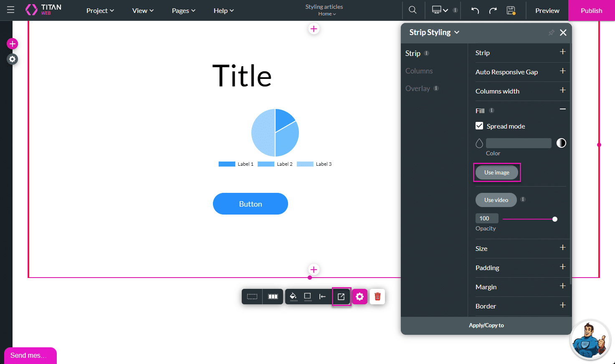Collapse the Fill section
The width and height of the screenshot is (615, 364).
pyautogui.click(x=562, y=109)
